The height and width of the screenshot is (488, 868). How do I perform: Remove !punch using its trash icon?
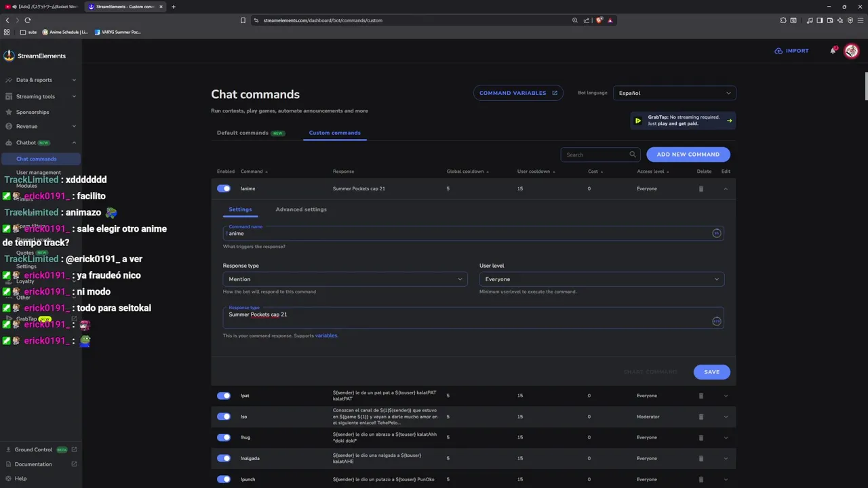701,479
